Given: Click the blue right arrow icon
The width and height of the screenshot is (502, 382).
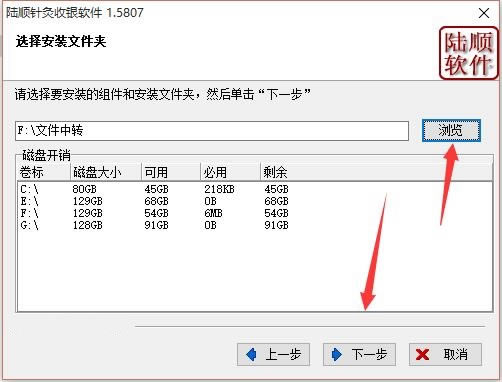Looking at the screenshot, I should pyautogui.click(x=337, y=354).
